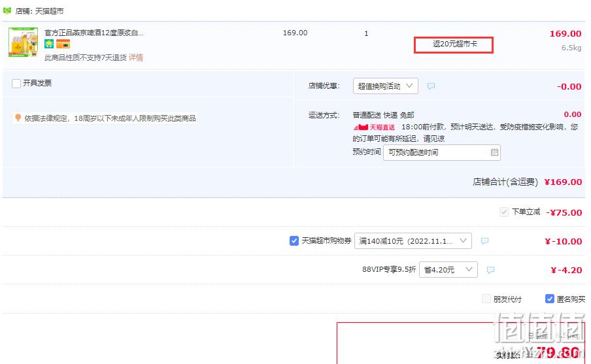The height and width of the screenshot is (364, 591).
Task: Open the calendar icon for delivery time
Action: [x=494, y=152]
